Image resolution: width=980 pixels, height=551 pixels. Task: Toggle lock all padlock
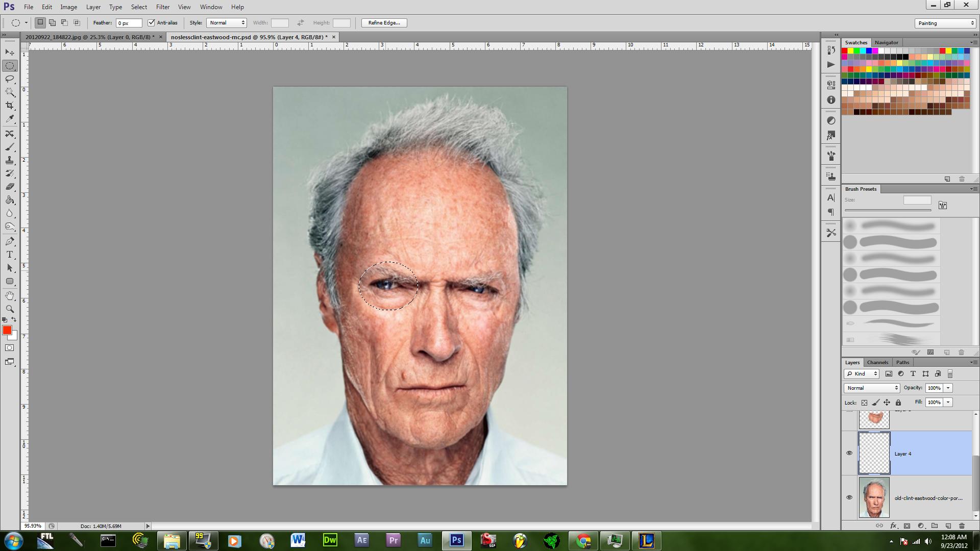pyautogui.click(x=898, y=403)
